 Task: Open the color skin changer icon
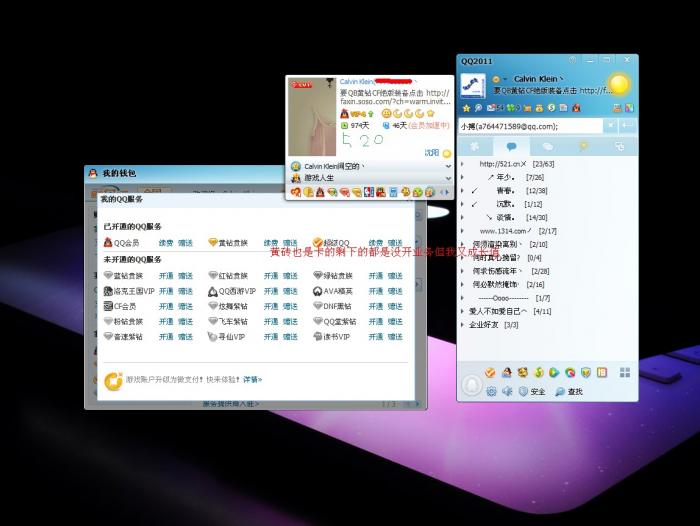[629, 108]
